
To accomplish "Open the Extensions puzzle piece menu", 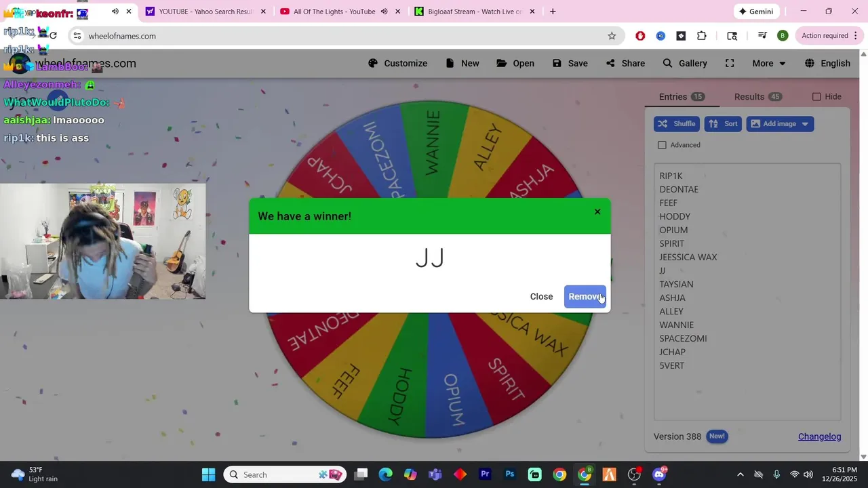I will (702, 36).
